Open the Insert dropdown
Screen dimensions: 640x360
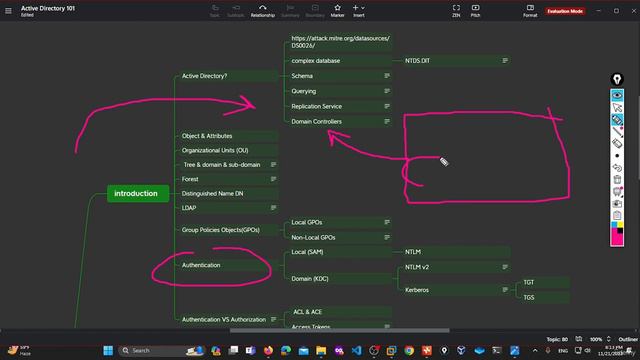pos(359,11)
